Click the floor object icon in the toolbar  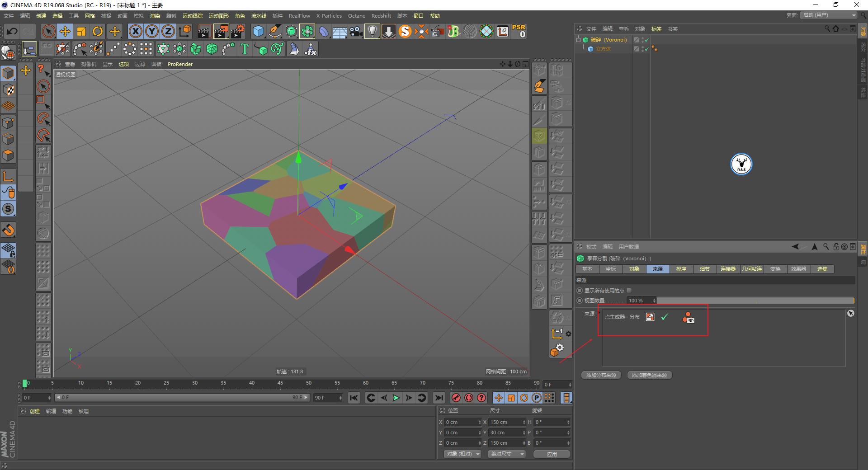[340, 31]
